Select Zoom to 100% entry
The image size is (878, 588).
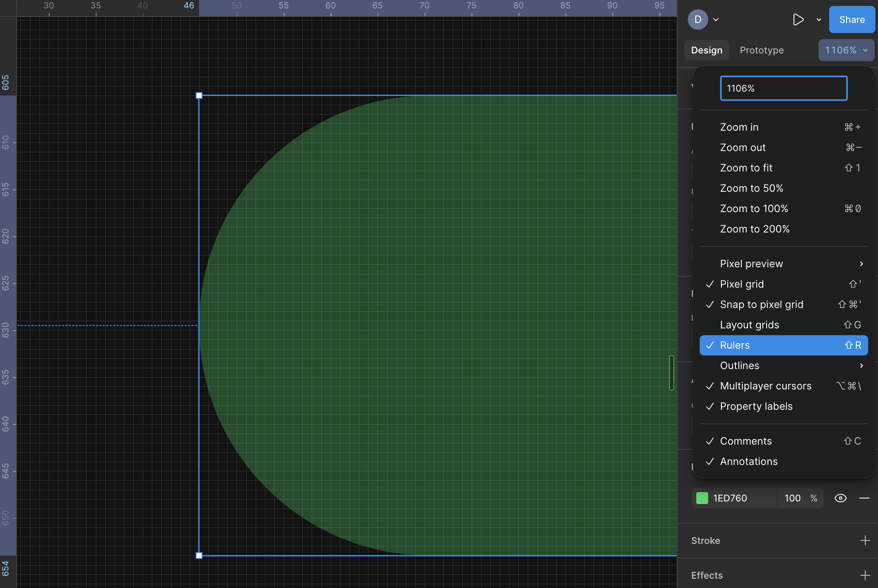pyautogui.click(x=754, y=209)
